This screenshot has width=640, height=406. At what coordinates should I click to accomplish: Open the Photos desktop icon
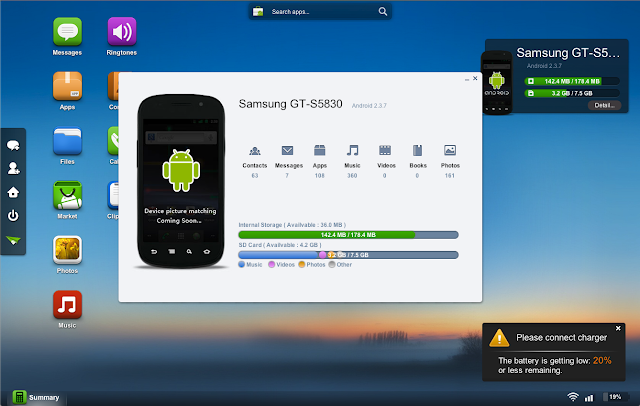click(x=67, y=250)
